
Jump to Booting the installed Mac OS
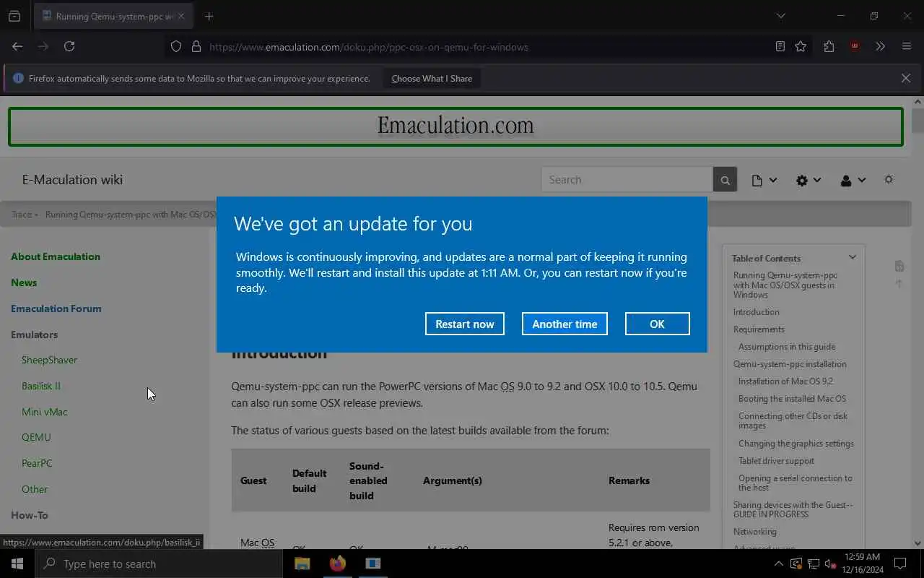[792, 399]
